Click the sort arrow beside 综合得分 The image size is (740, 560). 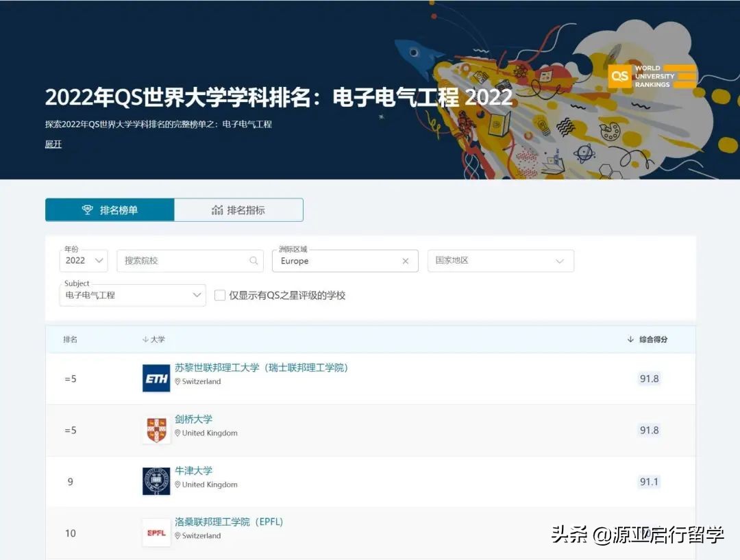(630, 339)
